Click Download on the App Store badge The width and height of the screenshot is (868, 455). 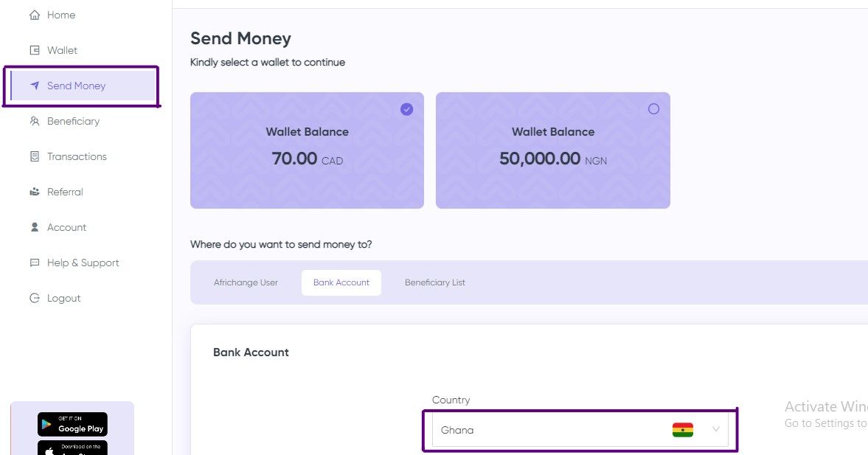point(72,448)
